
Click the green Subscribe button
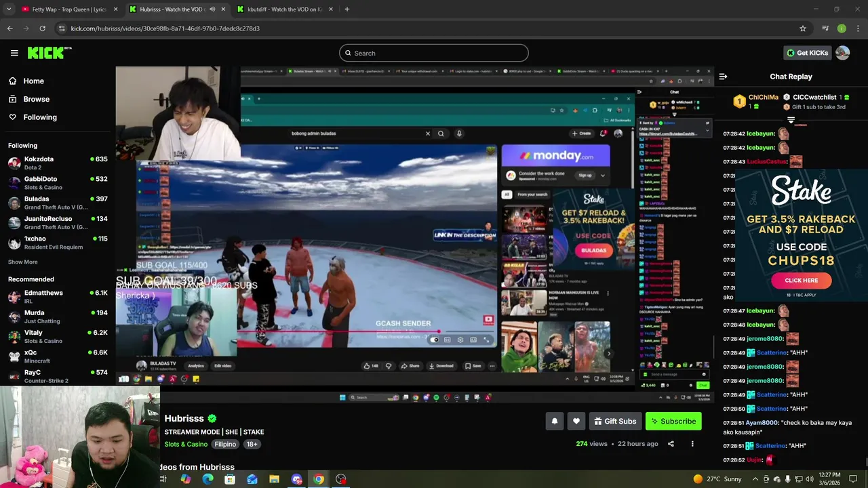[x=673, y=421]
